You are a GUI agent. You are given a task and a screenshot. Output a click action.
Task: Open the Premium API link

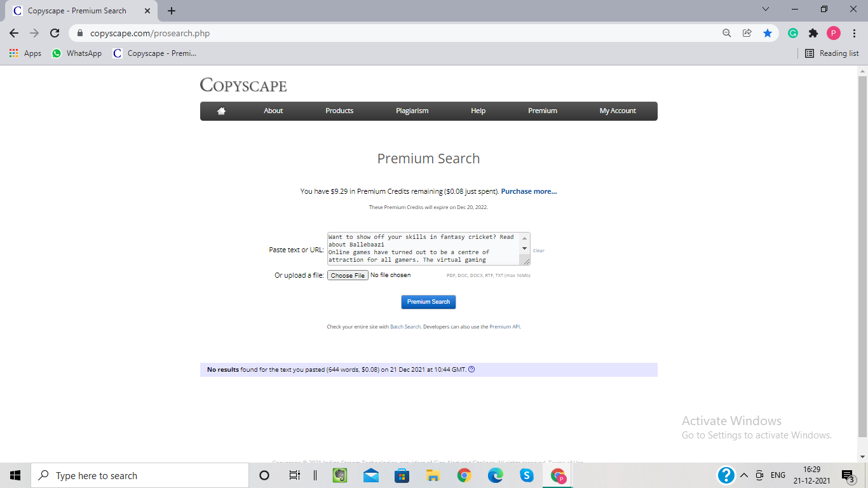pyautogui.click(x=505, y=327)
